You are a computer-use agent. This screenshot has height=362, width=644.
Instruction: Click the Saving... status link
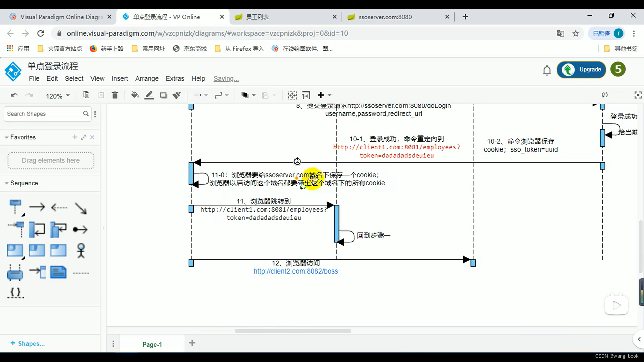pyautogui.click(x=226, y=79)
